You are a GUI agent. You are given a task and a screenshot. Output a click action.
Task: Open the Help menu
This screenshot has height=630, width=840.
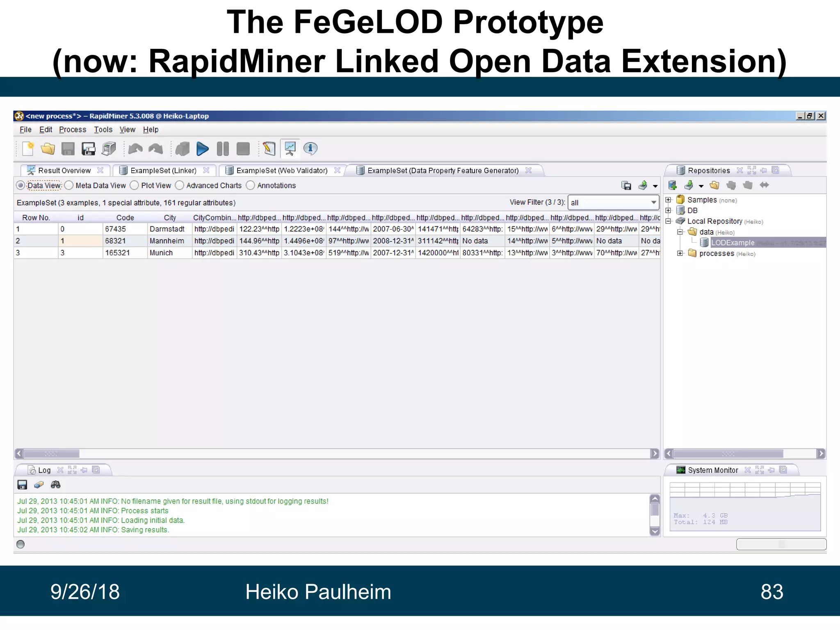151,130
